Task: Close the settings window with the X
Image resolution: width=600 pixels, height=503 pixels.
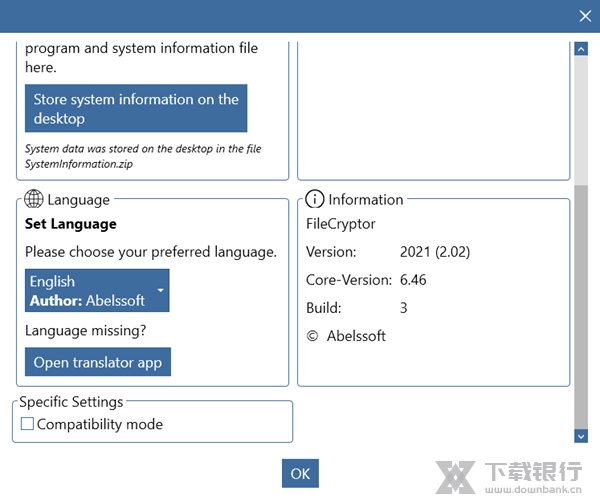Action: [x=585, y=16]
